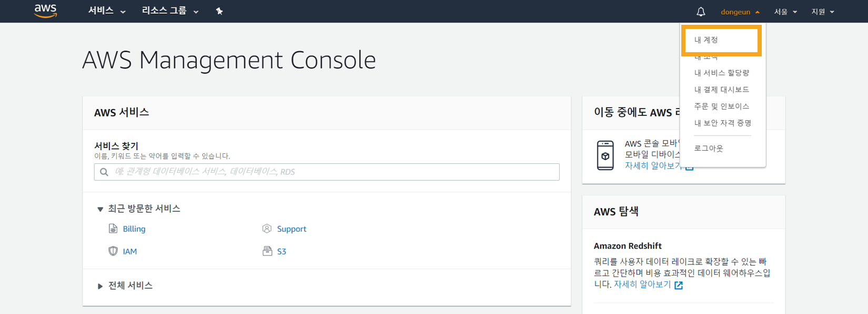This screenshot has height=314, width=868.
Task: Click the S3 storage icon
Action: pos(267,251)
